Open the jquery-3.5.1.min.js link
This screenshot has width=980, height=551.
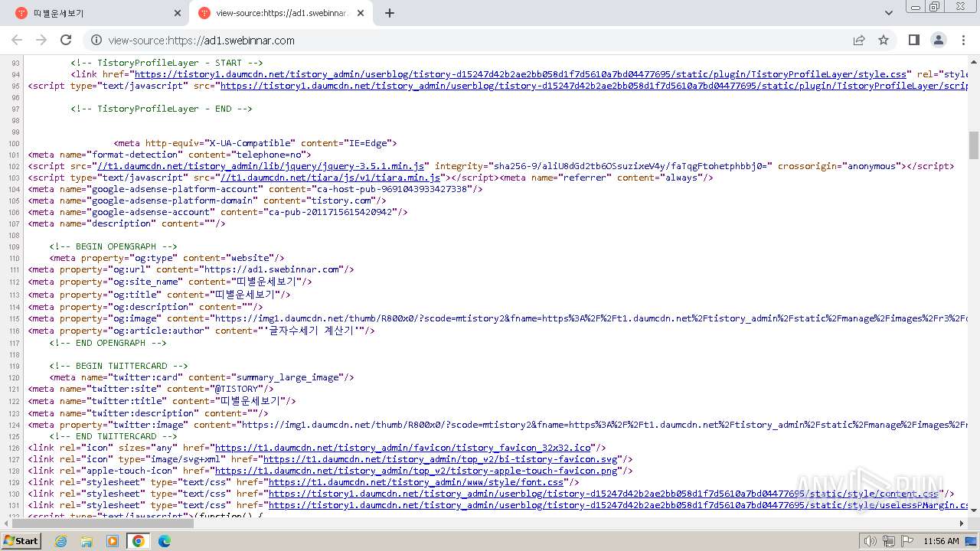coord(259,166)
